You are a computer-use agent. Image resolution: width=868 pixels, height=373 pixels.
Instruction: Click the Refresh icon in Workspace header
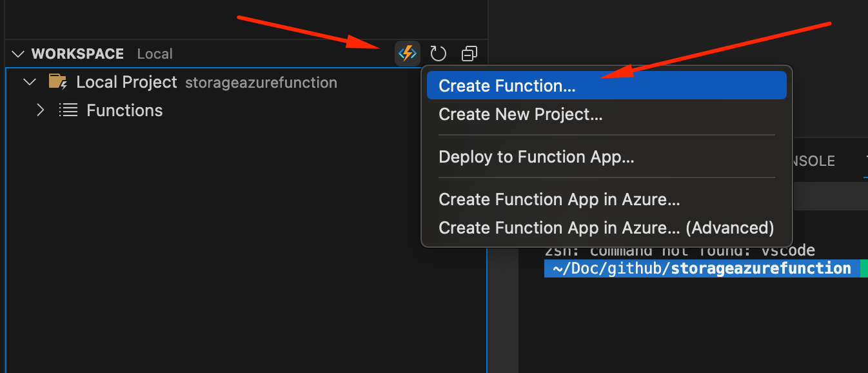(x=439, y=54)
